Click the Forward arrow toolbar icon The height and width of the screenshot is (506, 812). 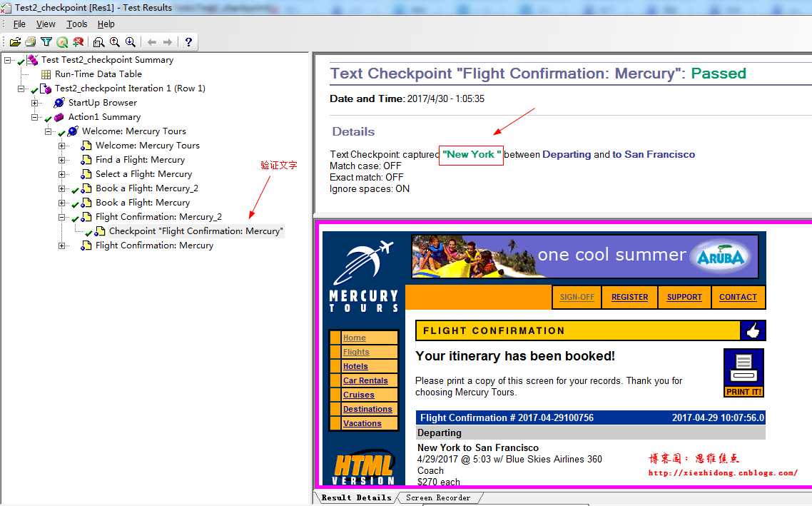point(167,42)
